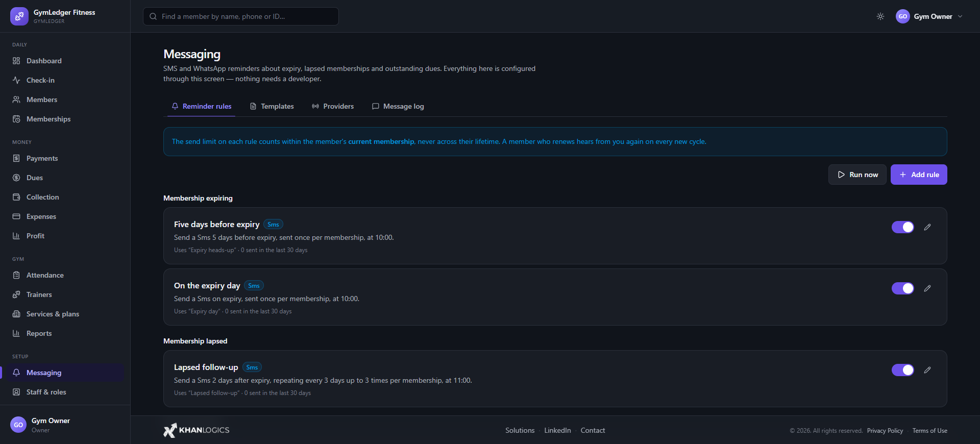Click the GymLedger Fitness logo
980x444 pixels.
[x=19, y=16]
